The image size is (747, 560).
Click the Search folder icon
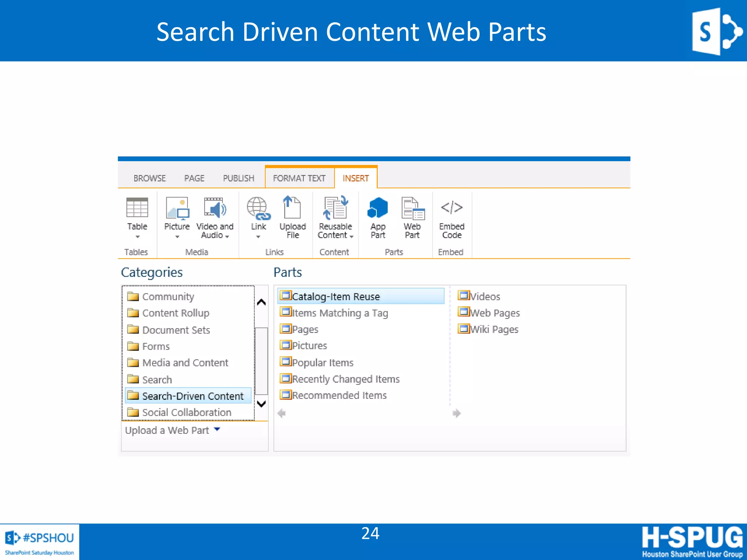tap(133, 379)
